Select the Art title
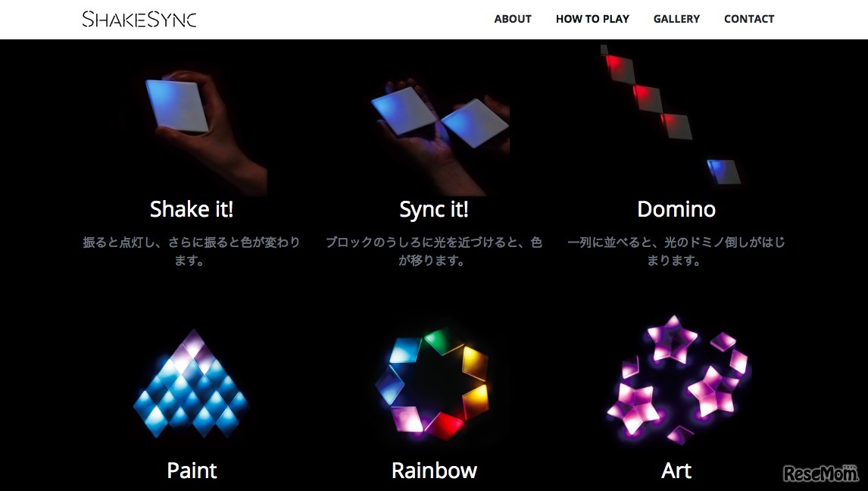This screenshot has width=868, height=491. [x=676, y=471]
